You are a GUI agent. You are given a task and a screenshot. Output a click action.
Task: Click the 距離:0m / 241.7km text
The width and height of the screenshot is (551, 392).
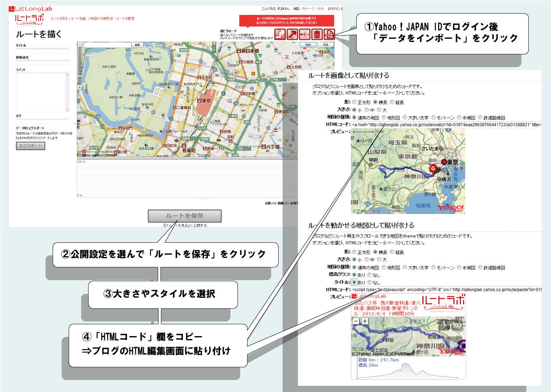point(378,360)
